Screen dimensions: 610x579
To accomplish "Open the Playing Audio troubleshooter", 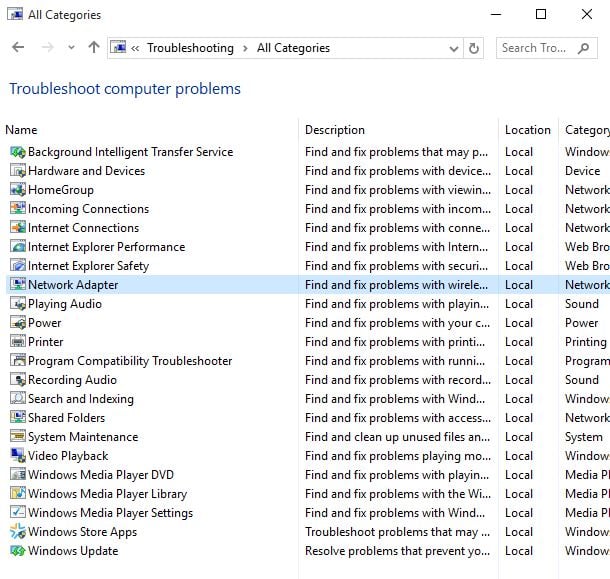I will coord(65,304).
